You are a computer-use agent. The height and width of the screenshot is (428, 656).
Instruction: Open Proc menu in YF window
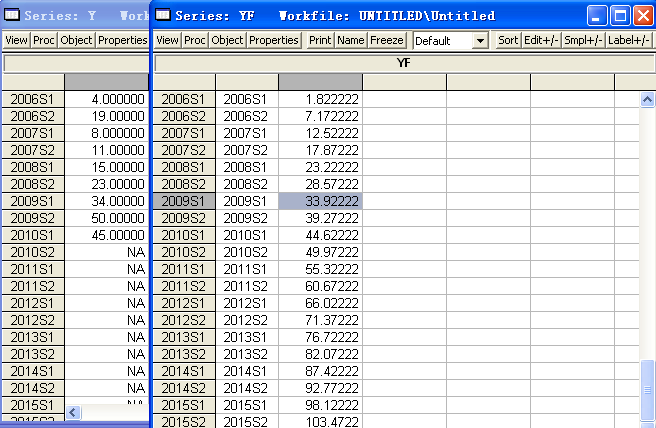[x=195, y=40]
